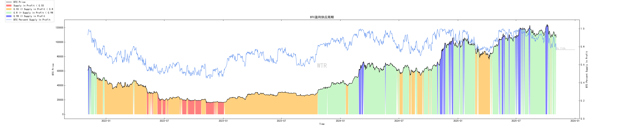Click the 2022-01 tick on the time axis
The width and height of the screenshot is (644, 132).
[x=106, y=121]
